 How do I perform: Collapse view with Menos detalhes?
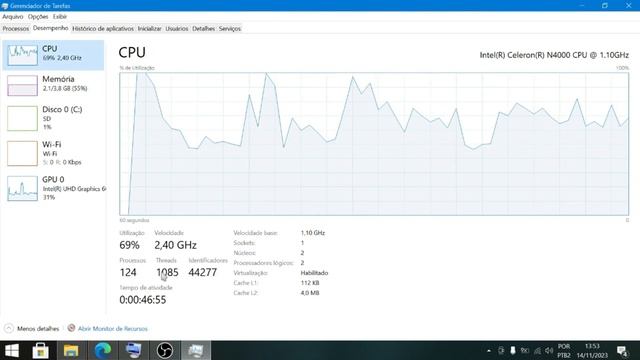tap(32, 329)
